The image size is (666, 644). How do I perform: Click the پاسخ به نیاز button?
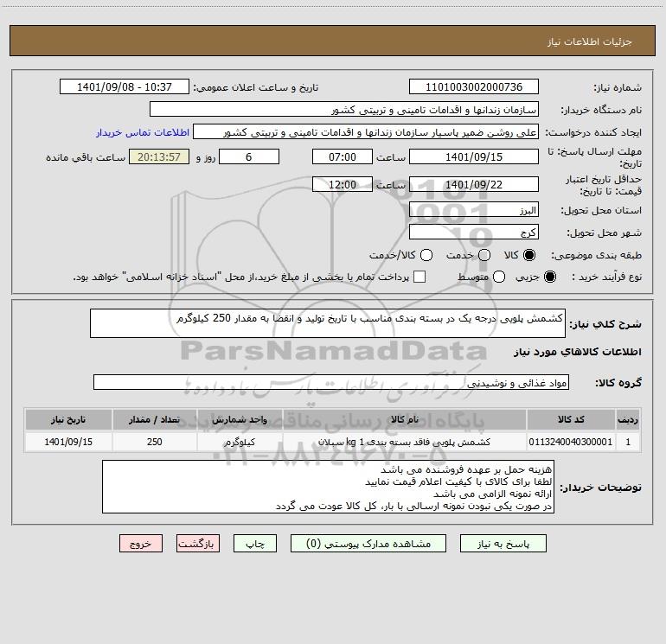pos(503,544)
